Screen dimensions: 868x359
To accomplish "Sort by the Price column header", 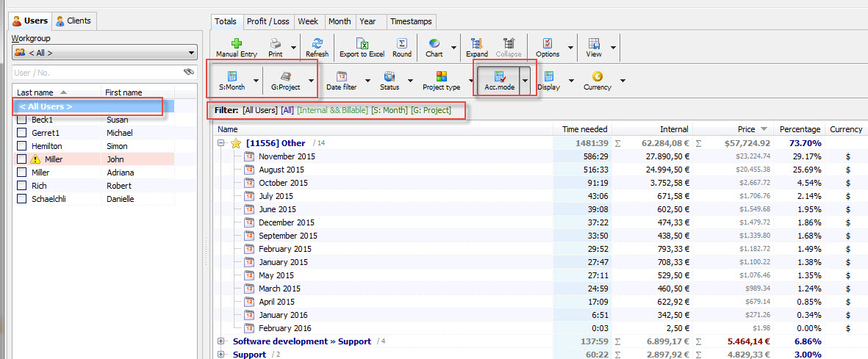I will [x=746, y=129].
